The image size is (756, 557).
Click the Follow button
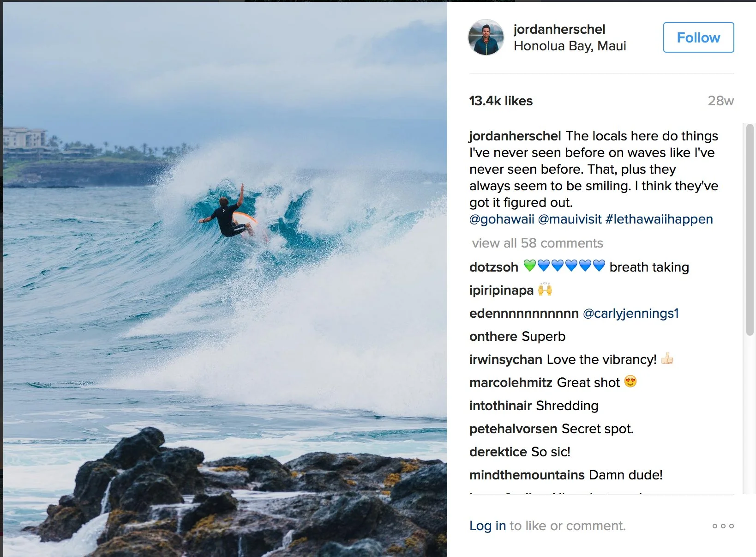698,37
